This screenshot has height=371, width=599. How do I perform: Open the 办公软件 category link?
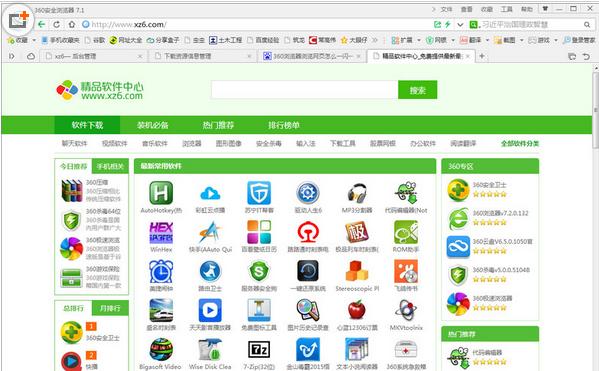pos(423,144)
